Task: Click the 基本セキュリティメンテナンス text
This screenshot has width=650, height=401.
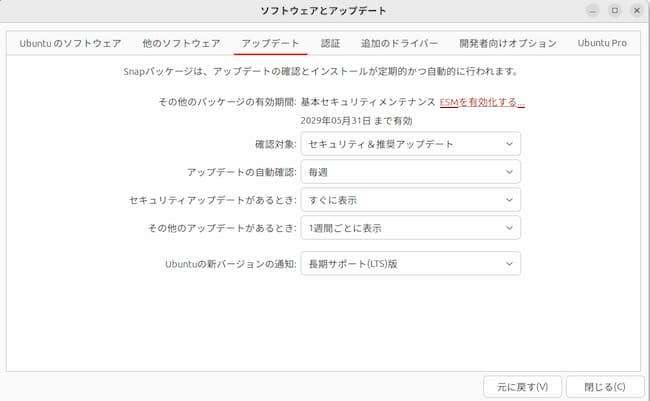Action: [368, 102]
